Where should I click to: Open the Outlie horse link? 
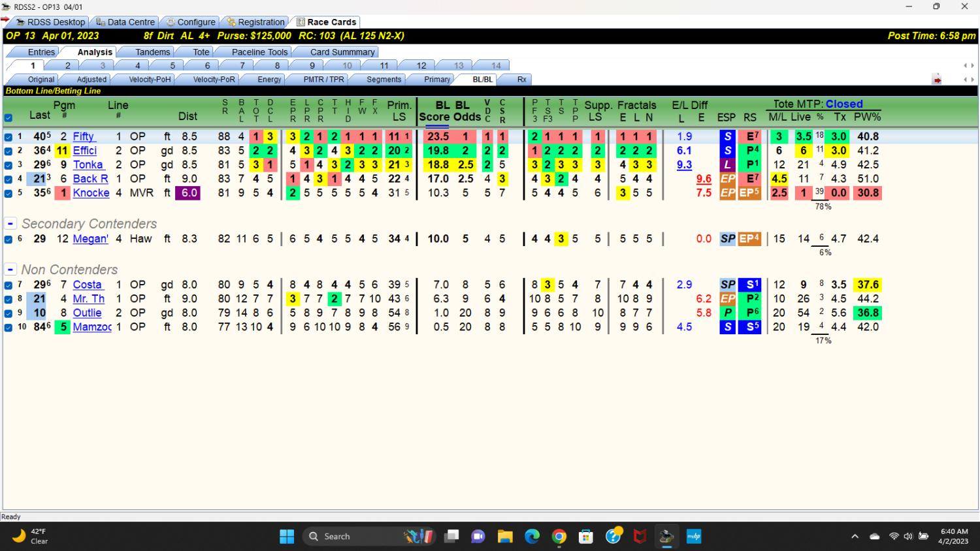(87, 313)
